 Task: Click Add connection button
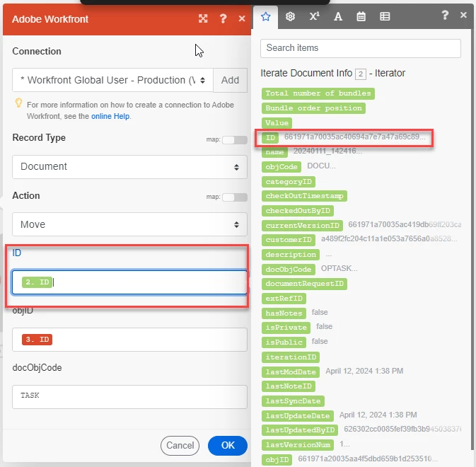tap(230, 80)
